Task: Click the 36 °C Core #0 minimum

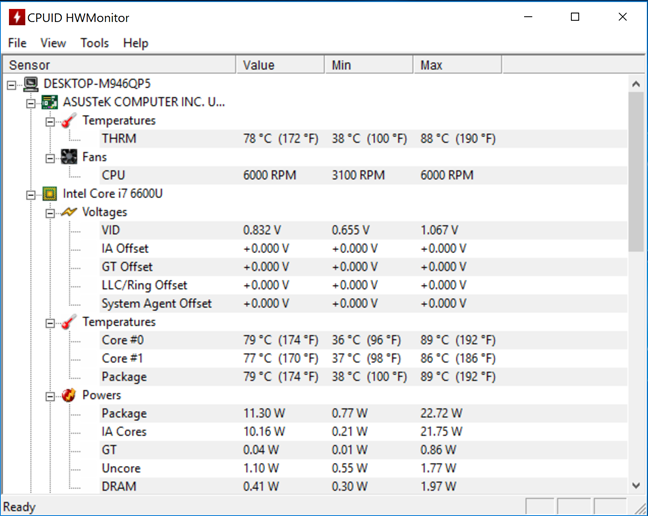Action: click(x=366, y=340)
